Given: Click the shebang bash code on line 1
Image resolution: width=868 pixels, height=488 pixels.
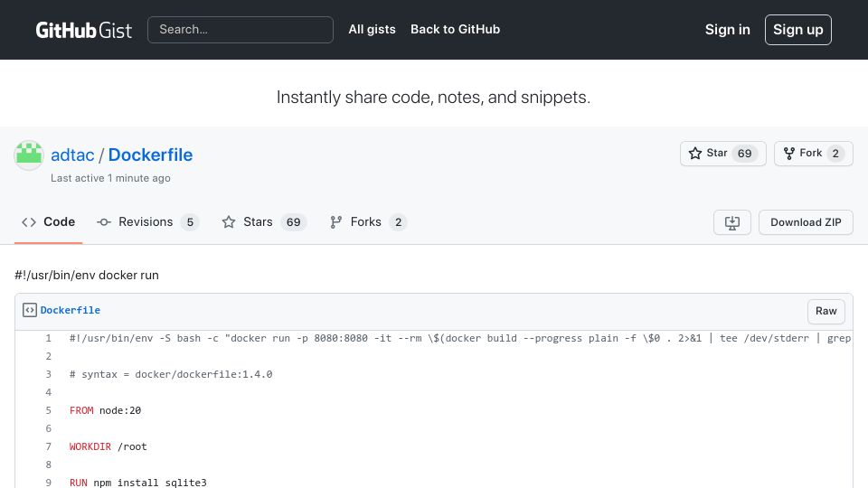Looking at the screenshot, I should coord(460,338).
